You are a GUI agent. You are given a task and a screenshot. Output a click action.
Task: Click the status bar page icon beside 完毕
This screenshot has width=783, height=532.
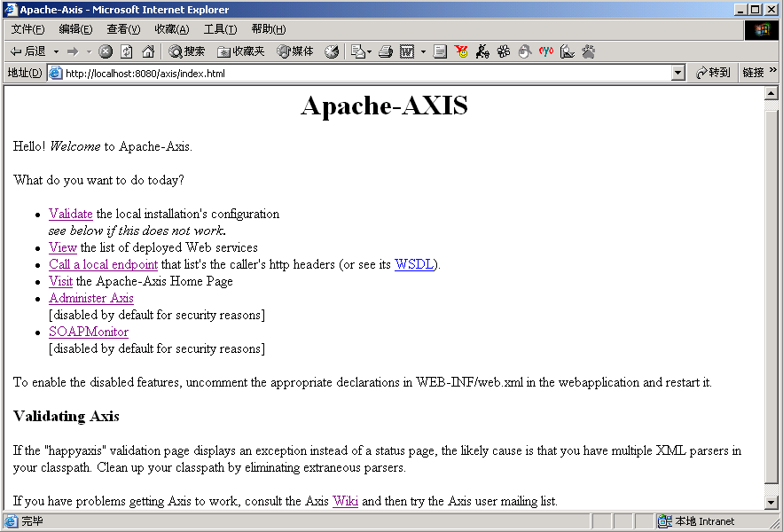(11, 521)
